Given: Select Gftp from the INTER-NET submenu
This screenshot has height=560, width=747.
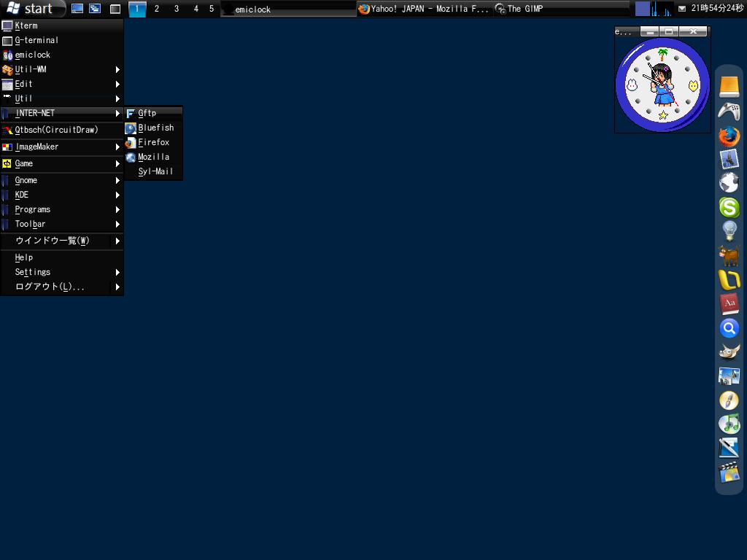Looking at the screenshot, I should click(x=147, y=113).
